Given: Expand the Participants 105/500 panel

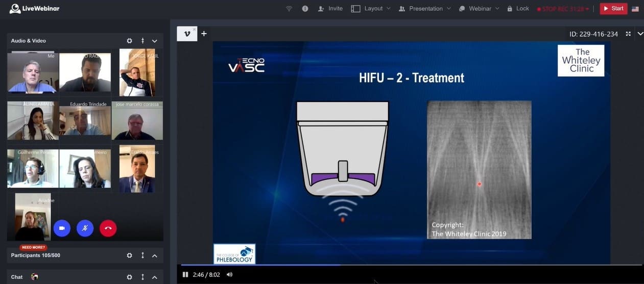Looking at the screenshot, I should (x=155, y=255).
